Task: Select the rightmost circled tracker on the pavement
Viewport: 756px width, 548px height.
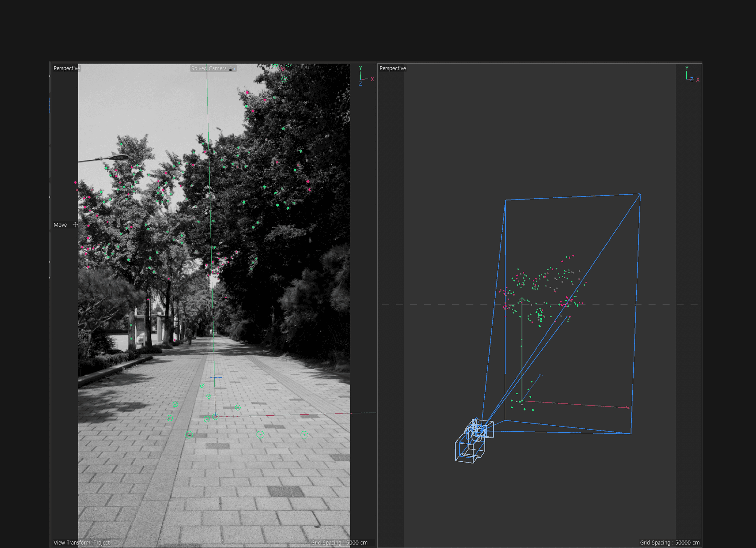Action: pyautogui.click(x=304, y=435)
